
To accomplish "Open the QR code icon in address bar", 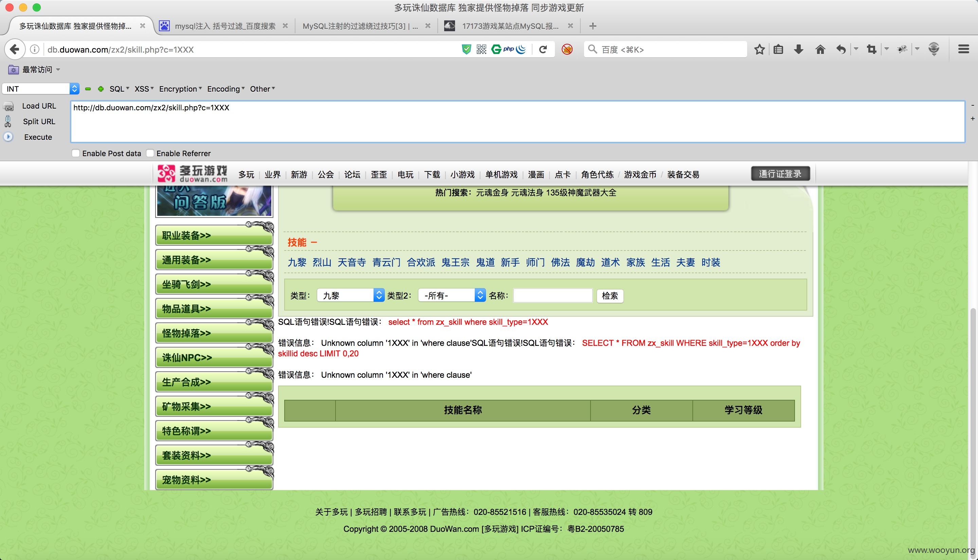I will [x=481, y=49].
